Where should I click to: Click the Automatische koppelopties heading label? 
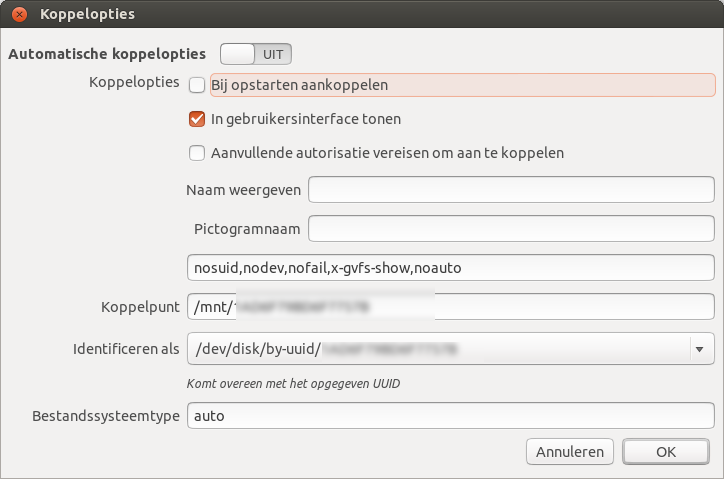click(x=107, y=54)
